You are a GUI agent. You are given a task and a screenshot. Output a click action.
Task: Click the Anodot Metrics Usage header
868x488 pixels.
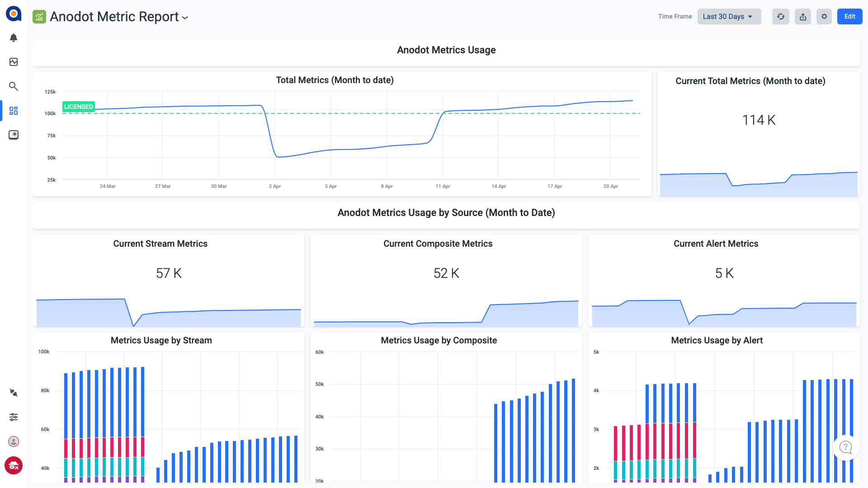point(446,50)
